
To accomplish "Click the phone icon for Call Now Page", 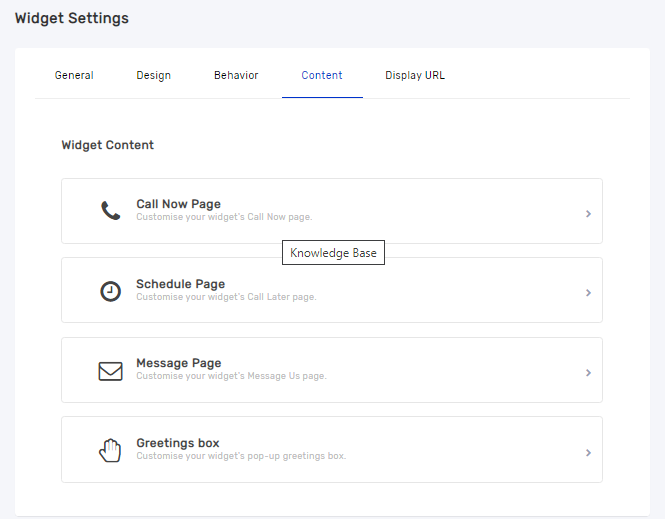I will click(x=110, y=210).
